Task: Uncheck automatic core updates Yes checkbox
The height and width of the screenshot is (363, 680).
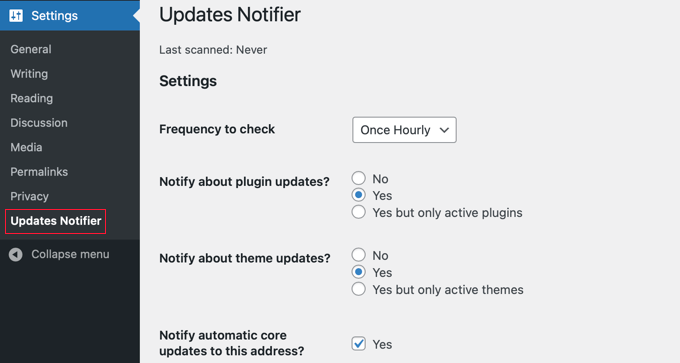Action: [x=359, y=344]
